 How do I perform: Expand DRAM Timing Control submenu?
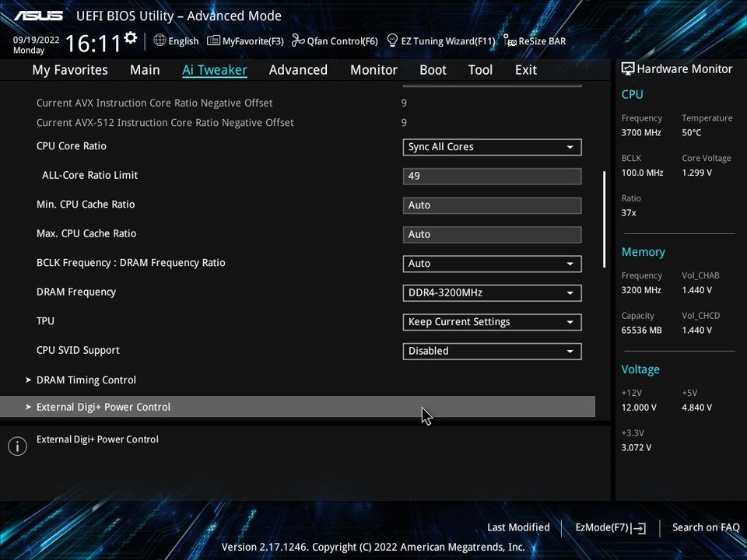pyautogui.click(x=86, y=380)
